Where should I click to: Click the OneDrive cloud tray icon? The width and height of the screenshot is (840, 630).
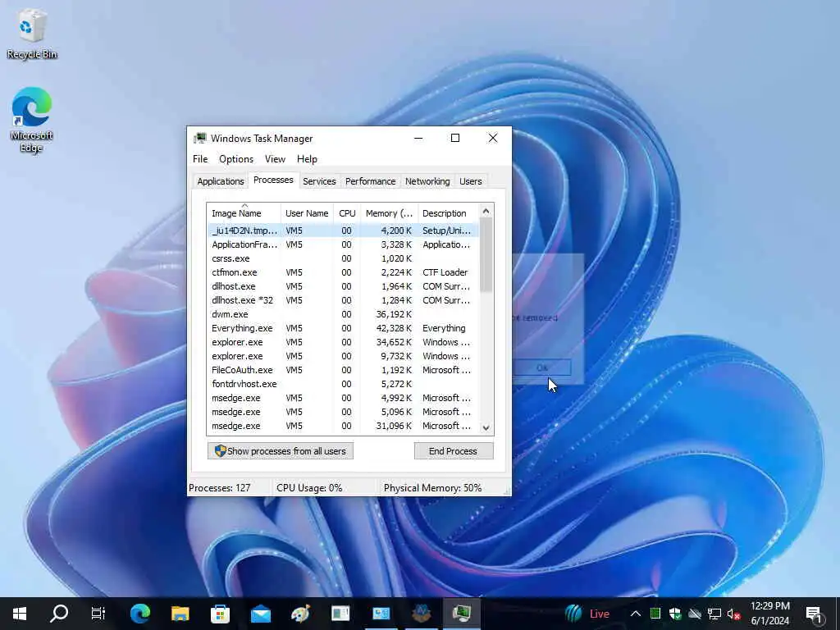click(695, 614)
